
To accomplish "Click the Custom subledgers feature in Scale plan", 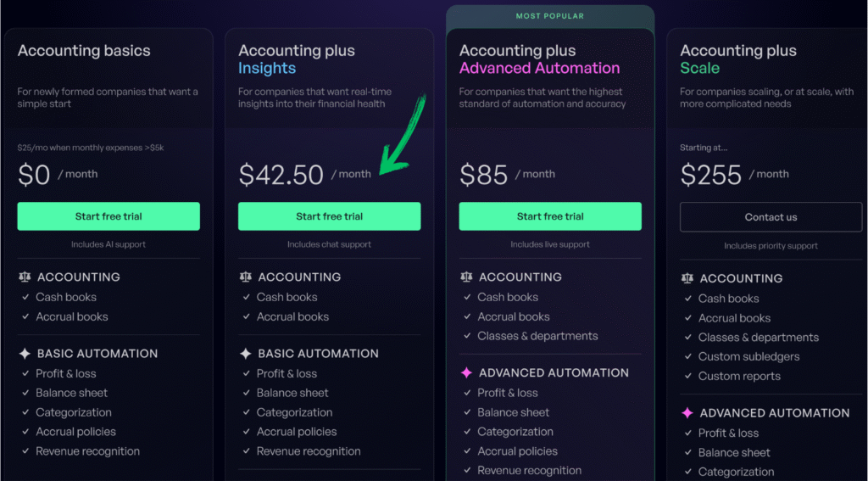I will click(737, 357).
